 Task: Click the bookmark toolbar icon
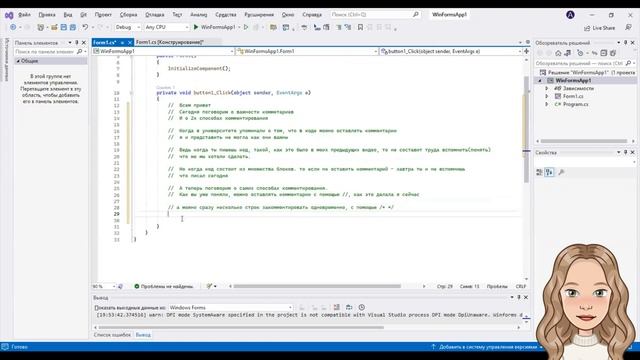pyautogui.click(x=360, y=27)
